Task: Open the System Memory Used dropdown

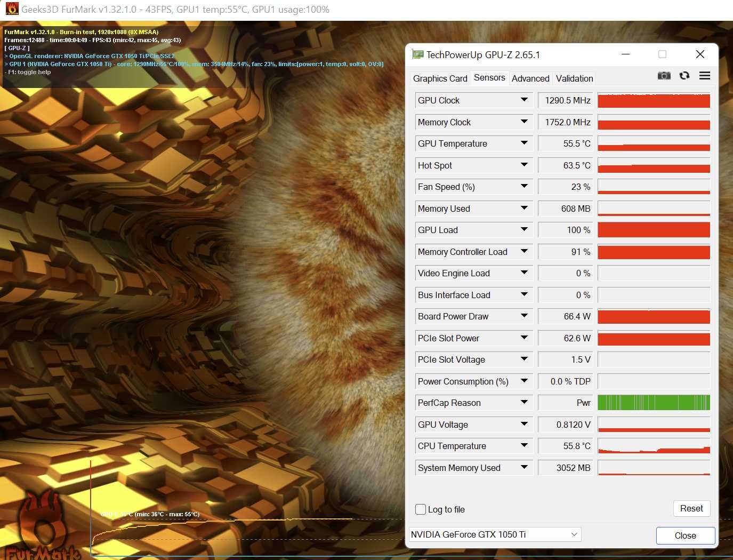Action: pyautogui.click(x=525, y=467)
